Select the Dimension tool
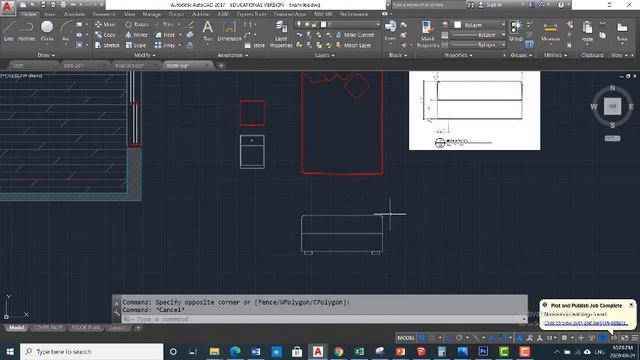 229,31
